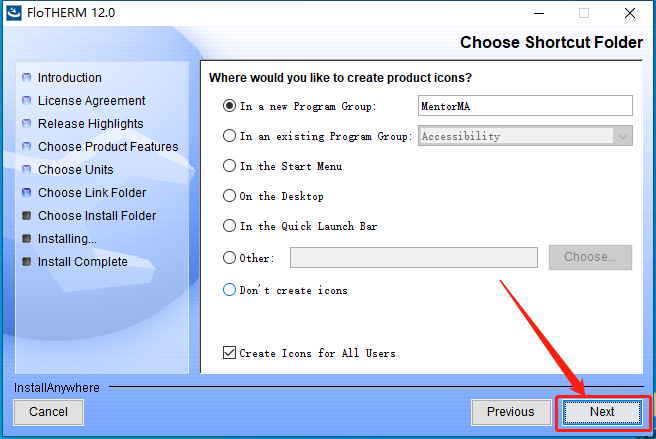Uncheck 'Create Icons for All Users'

[229, 353]
